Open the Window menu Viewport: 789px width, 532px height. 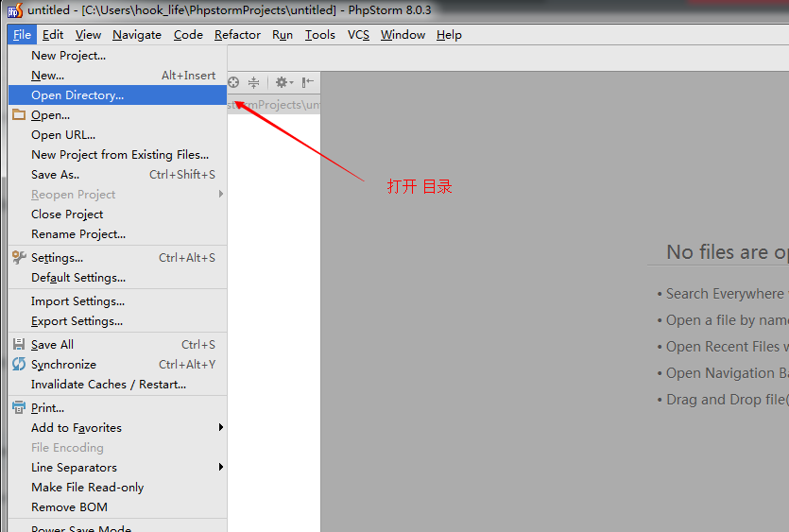point(403,35)
